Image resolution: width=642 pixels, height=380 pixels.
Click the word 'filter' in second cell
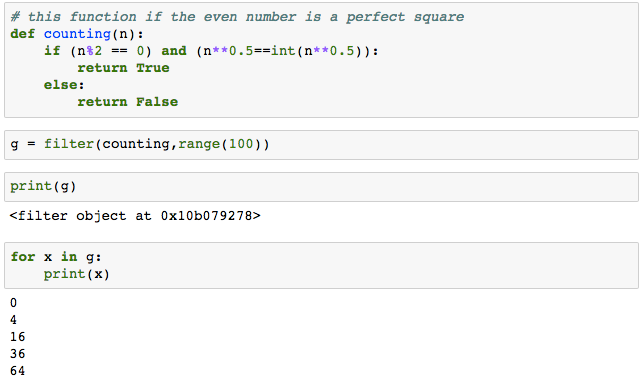(69, 144)
